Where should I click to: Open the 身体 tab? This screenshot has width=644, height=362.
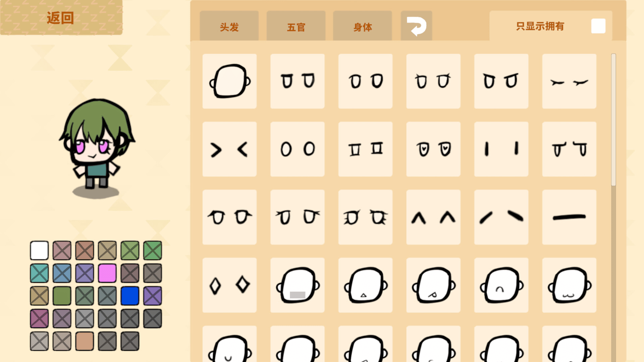coord(363,26)
